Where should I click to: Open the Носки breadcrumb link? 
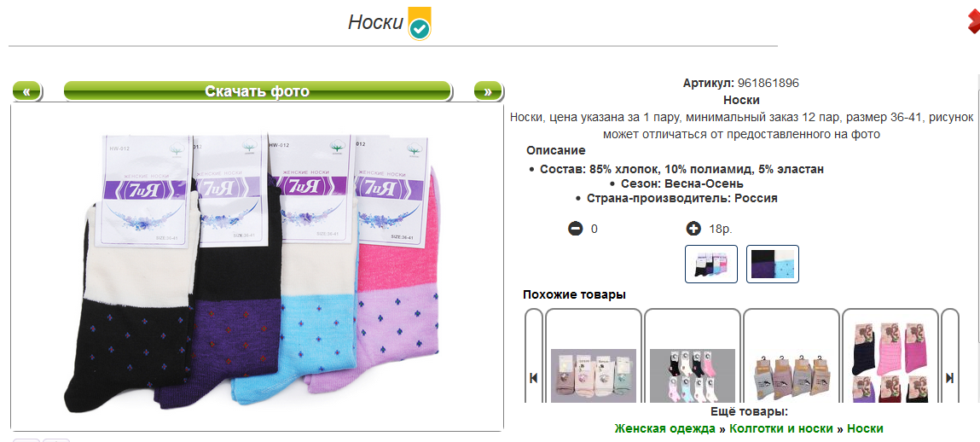tap(865, 428)
